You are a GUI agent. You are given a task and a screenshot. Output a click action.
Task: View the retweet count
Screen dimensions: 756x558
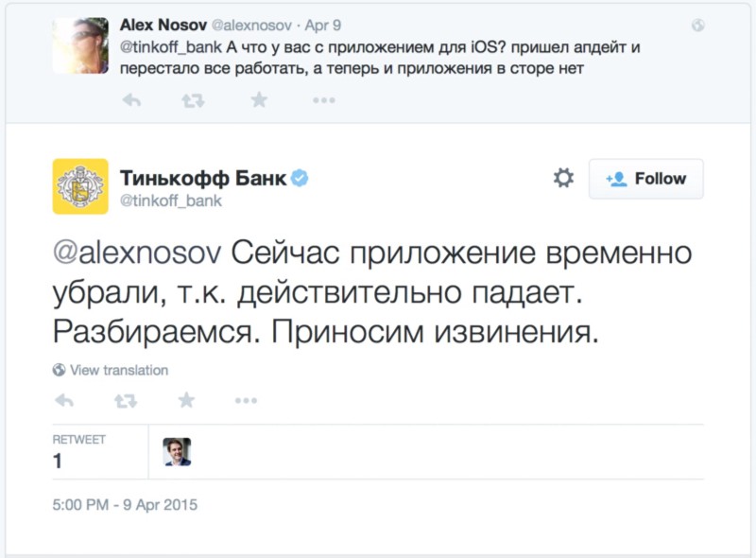tap(58, 462)
